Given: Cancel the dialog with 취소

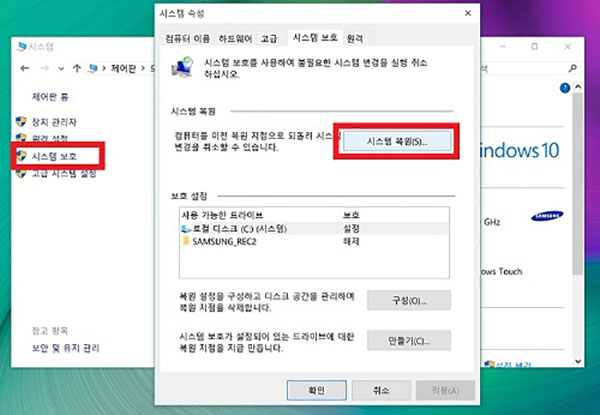Looking at the screenshot, I should (x=381, y=390).
